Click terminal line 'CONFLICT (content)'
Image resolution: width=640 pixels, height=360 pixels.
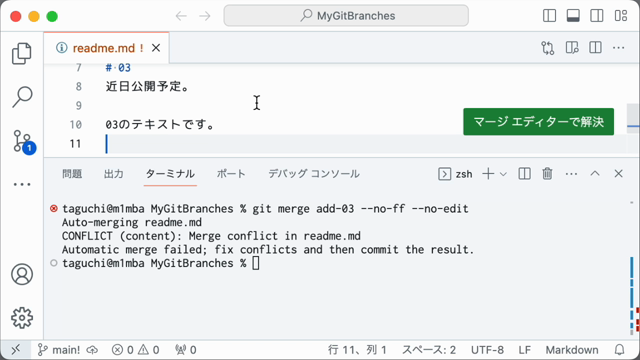211,236
